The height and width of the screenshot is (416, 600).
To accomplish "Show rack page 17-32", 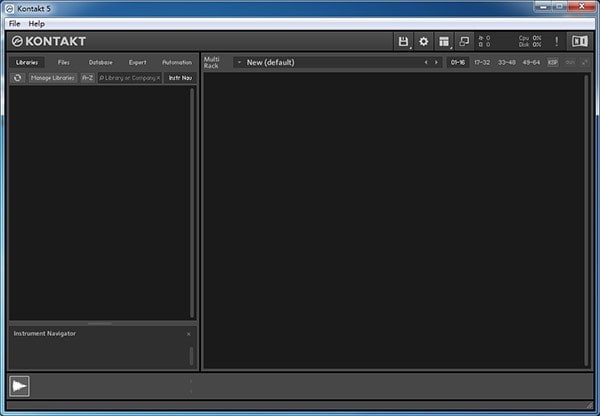I will 482,62.
